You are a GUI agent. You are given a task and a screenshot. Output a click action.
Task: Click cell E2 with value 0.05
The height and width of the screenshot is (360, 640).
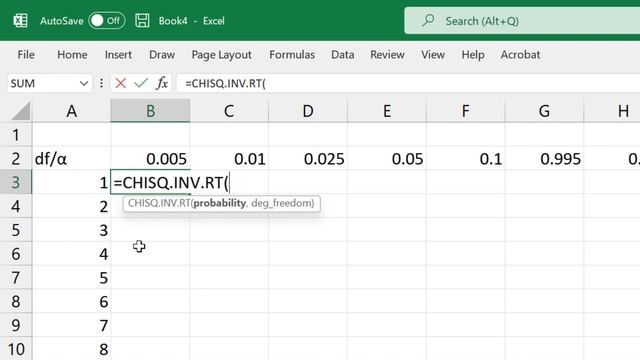387,159
